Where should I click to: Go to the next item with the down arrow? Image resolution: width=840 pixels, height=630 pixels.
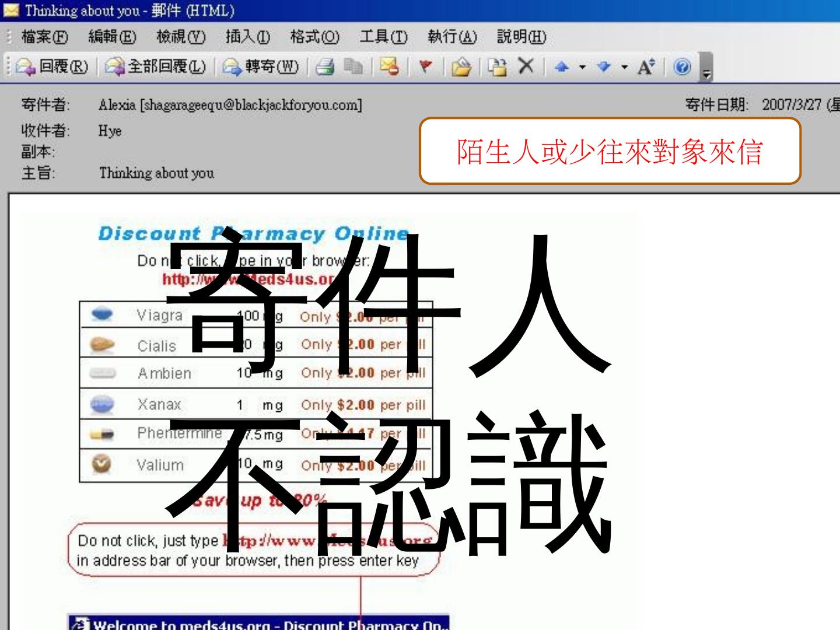605,67
